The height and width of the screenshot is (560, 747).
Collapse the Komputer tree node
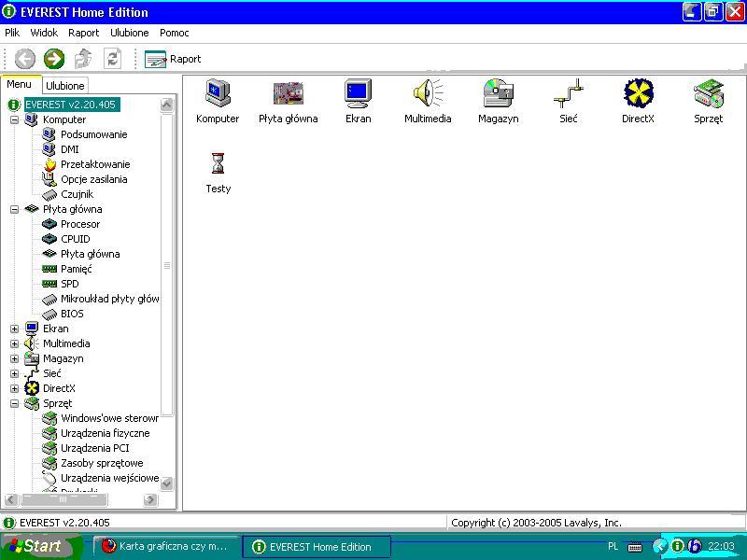coord(14,119)
